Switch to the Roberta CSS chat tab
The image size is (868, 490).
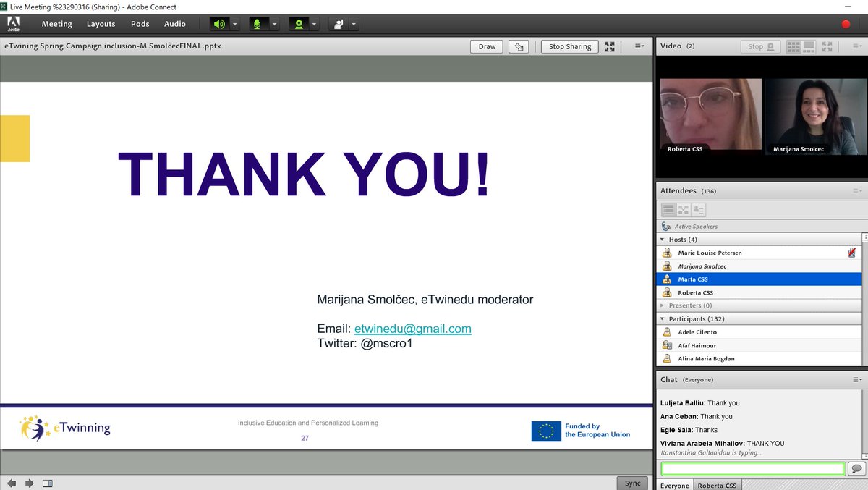point(717,485)
